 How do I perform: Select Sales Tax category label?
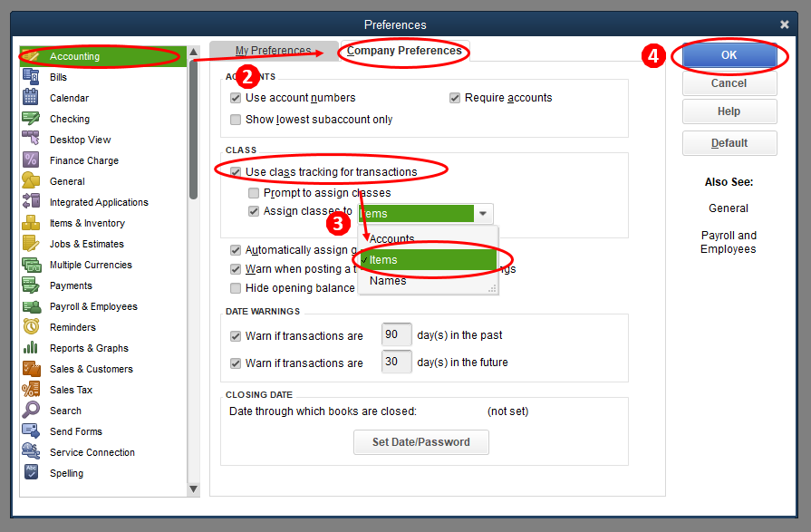pyautogui.click(x=71, y=390)
